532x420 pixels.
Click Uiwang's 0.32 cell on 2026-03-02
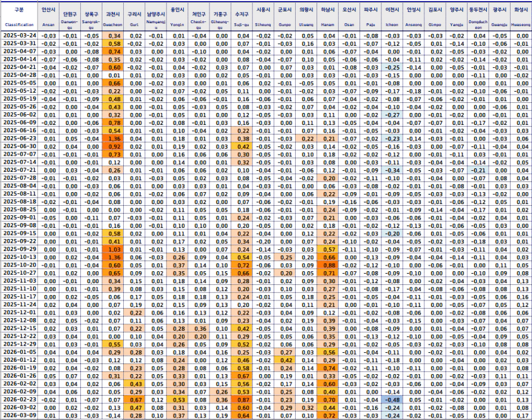(306, 408)
